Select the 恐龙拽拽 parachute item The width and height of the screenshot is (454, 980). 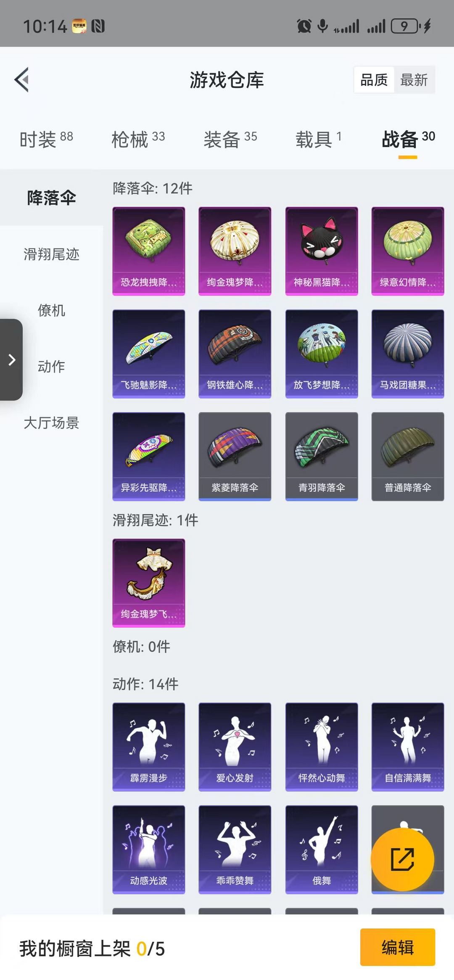pos(149,251)
